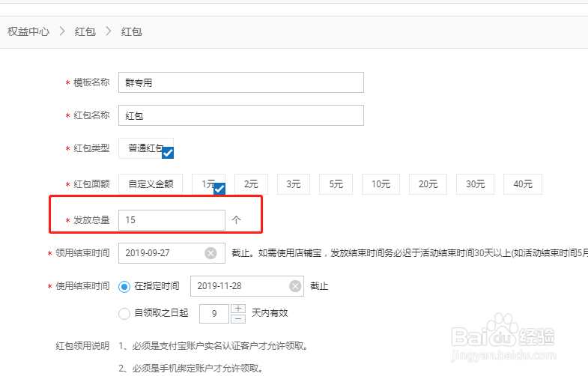
Task: Click text '1、必须是支付宝账户实名认证客户才允许领取。'
Action: 213,346
